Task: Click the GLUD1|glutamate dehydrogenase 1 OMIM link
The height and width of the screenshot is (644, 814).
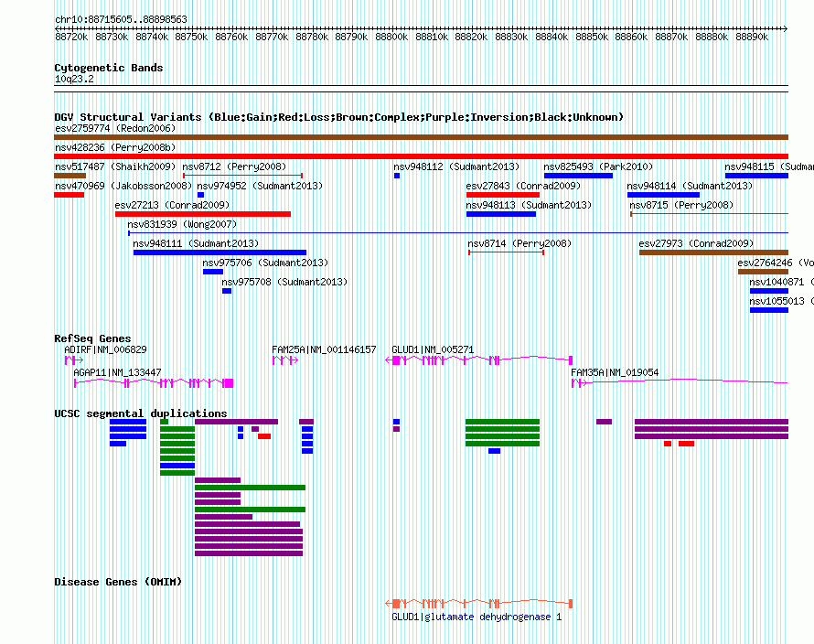Action: pos(477,617)
